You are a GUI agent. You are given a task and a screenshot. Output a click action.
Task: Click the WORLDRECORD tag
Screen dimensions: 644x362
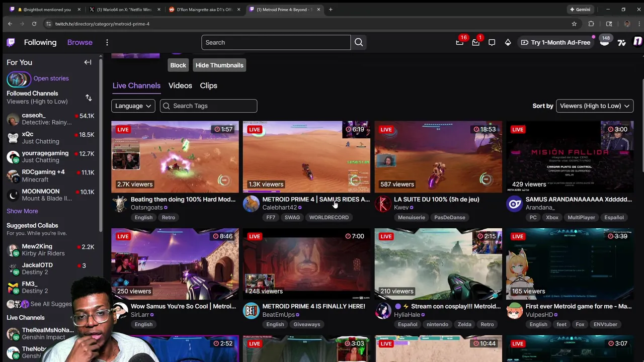click(329, 217)
